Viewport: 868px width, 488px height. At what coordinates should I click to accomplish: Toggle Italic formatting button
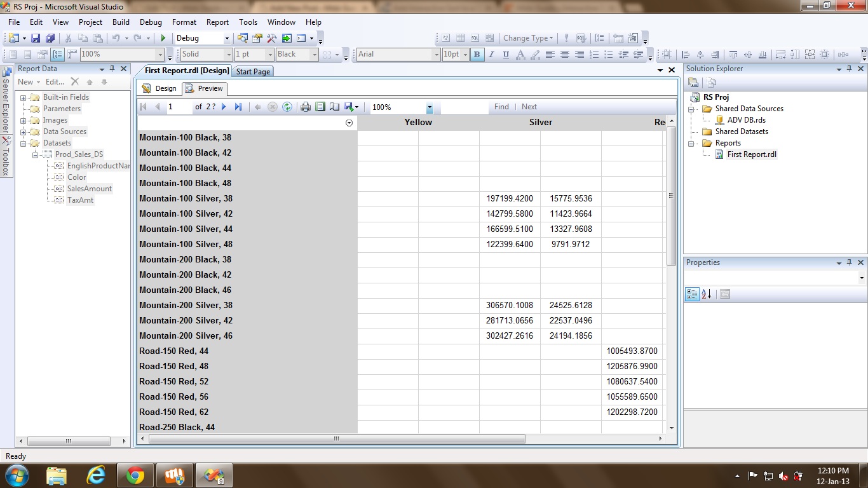[x=491, y=55]
